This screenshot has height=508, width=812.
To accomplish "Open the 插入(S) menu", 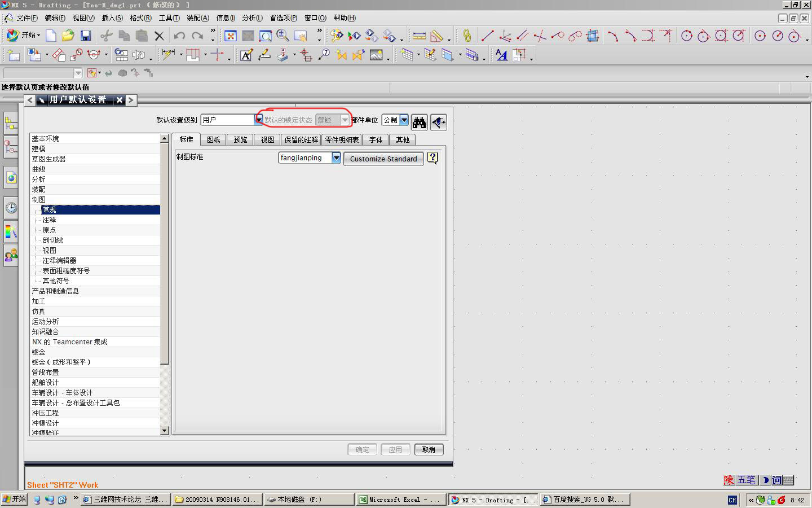I will point(112,18).
